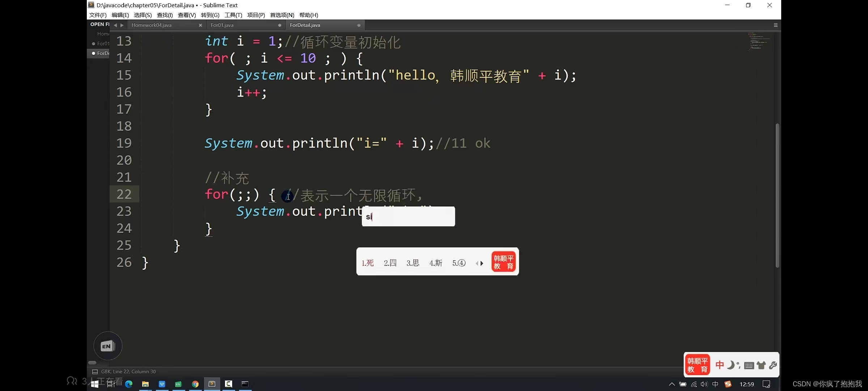Open the Wi-Fi network tray icon
868x391 pixels.
pyautogui.click(x=694, y=384)
